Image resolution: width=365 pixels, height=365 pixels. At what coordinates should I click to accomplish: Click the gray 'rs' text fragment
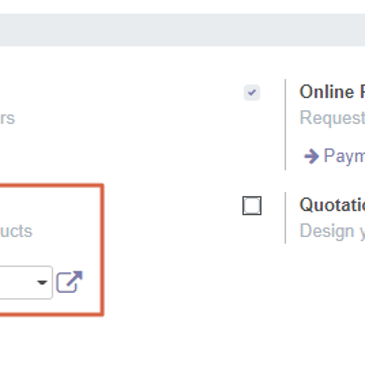pyautogui.click(x=7, y=118)
